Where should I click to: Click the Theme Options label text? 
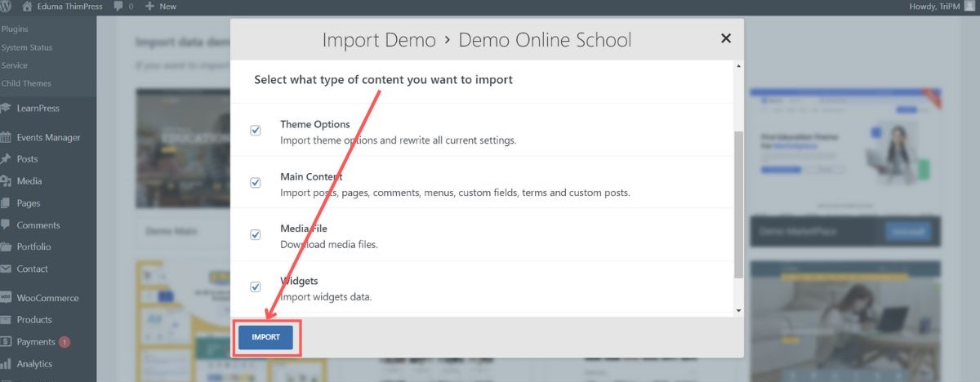[x=315, y=125]
